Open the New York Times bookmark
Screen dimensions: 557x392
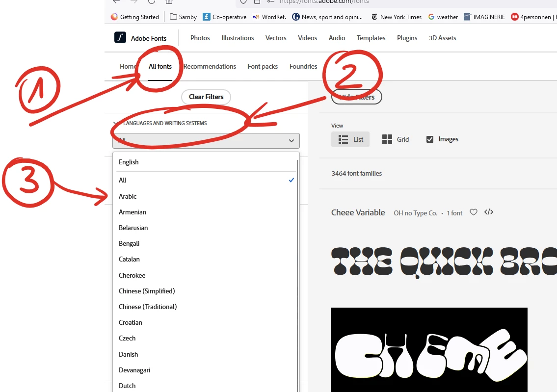[x=396, y=17]
